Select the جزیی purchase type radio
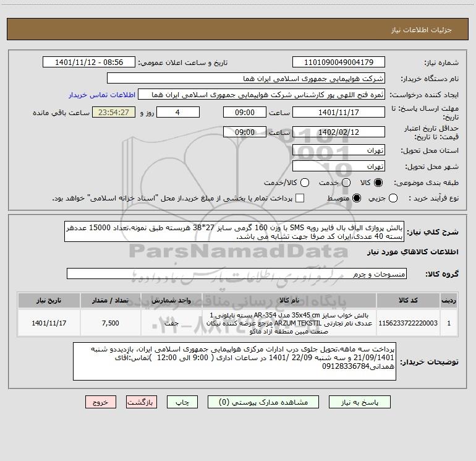 [393, 198]
